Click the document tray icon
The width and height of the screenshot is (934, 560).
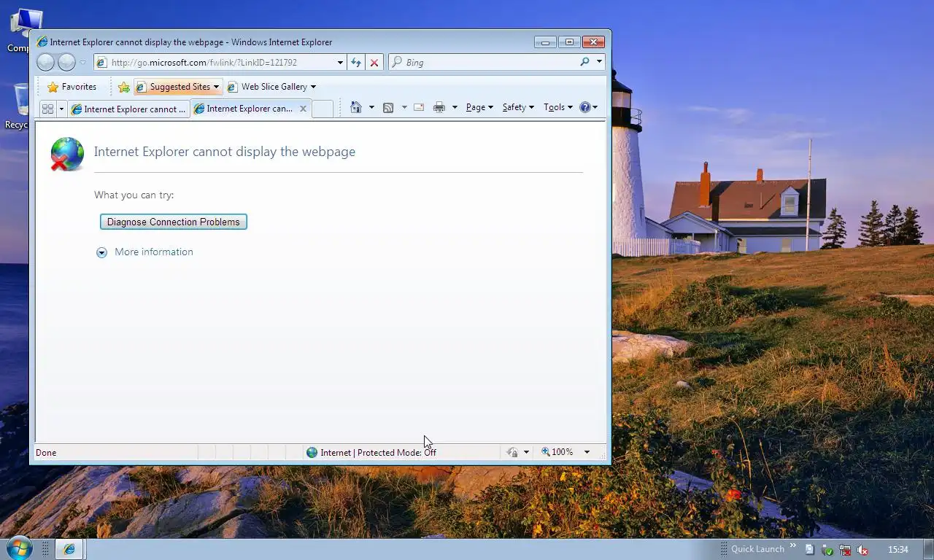pyautogui.click(x=809, y=550)
